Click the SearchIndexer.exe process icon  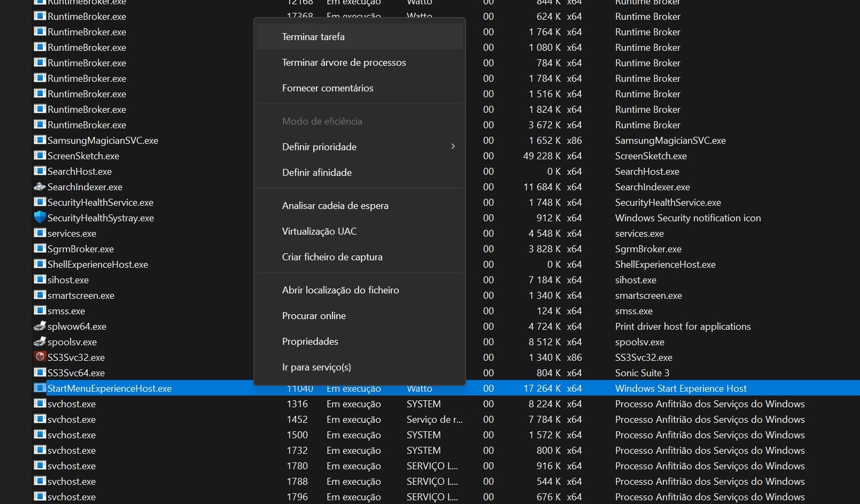coord(40,187)
